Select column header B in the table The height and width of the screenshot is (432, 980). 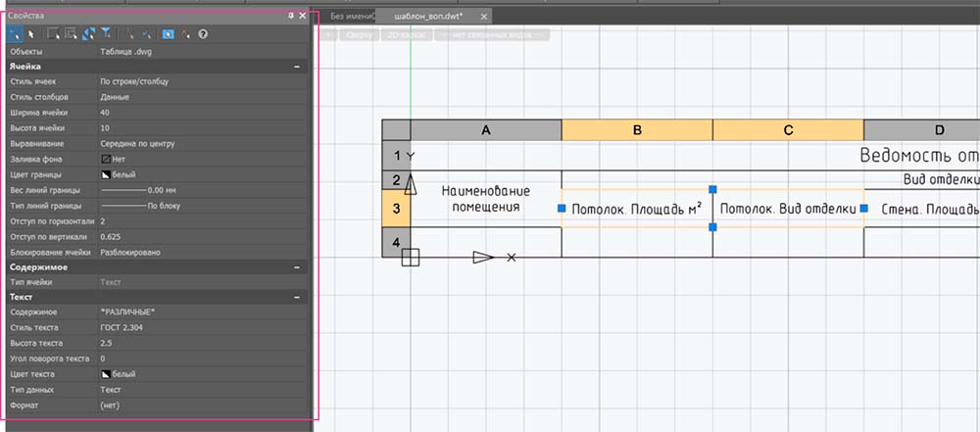pyautogui.click(x=637, y=130)
